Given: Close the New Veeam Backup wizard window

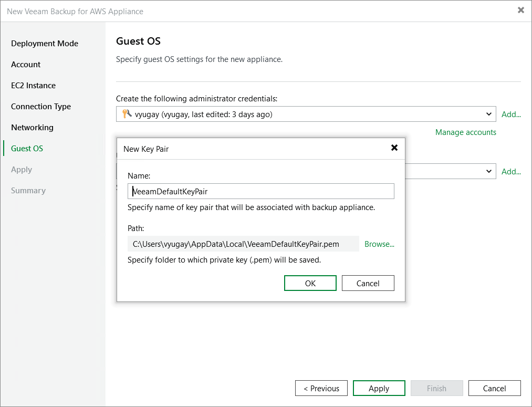Looking at the screenshot, I should tap(520, 10).
